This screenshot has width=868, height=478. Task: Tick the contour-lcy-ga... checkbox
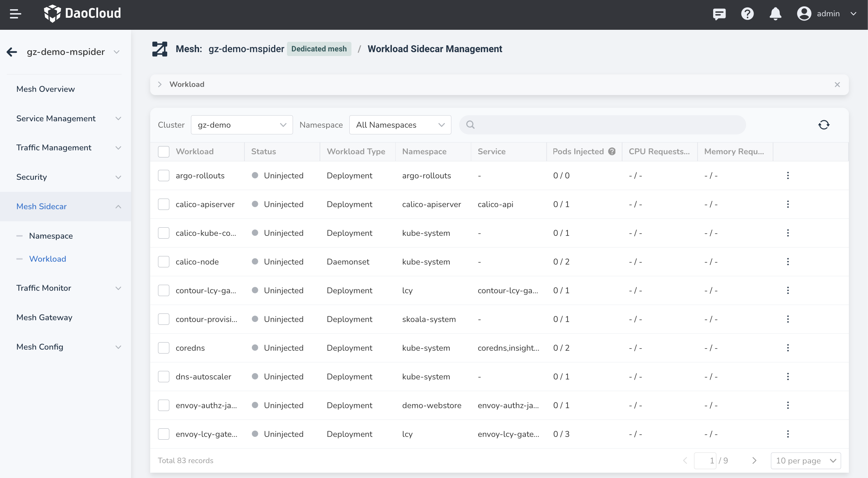pos(164,290)
